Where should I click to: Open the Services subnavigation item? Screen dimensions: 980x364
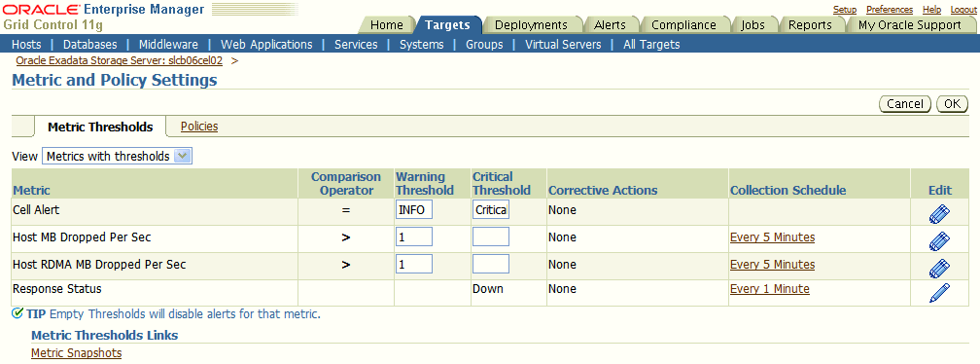pos(356,45)
